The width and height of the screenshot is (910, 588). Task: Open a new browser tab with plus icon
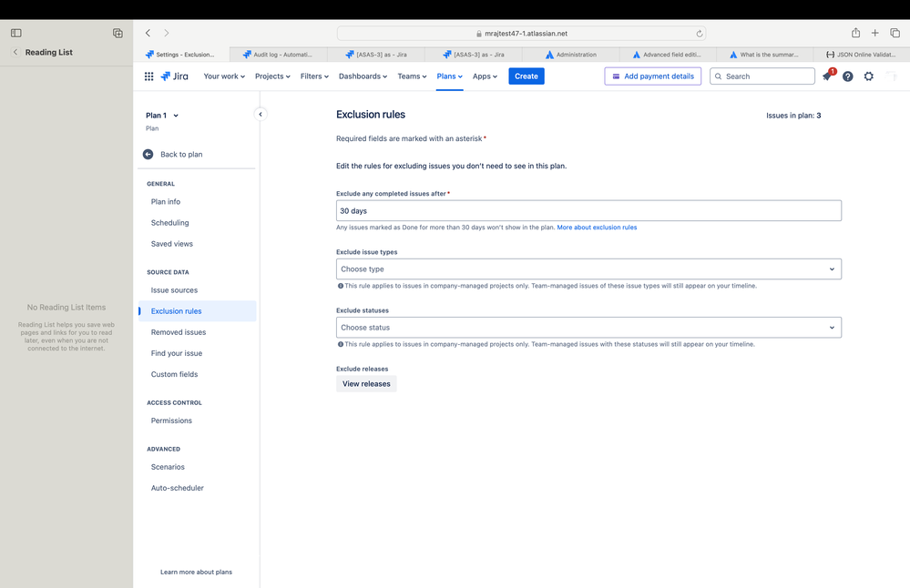pyautogui.click(x=875, y=32)
